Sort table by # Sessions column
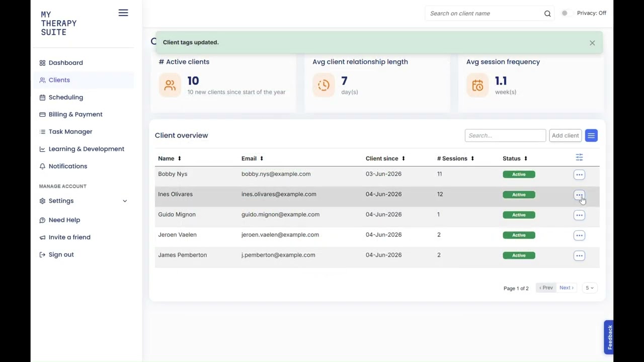Image resolution: width=644 pixels, height=362 pixels. pos(455,158)
